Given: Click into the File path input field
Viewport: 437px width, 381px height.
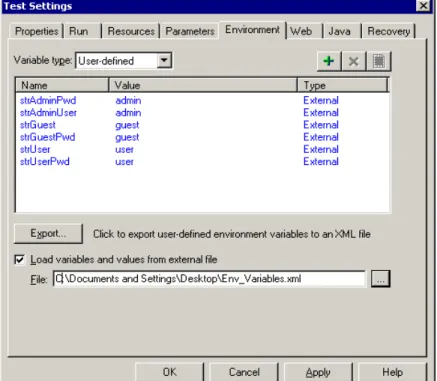Looking at the screenshot, I should click(x=209, y=279).
